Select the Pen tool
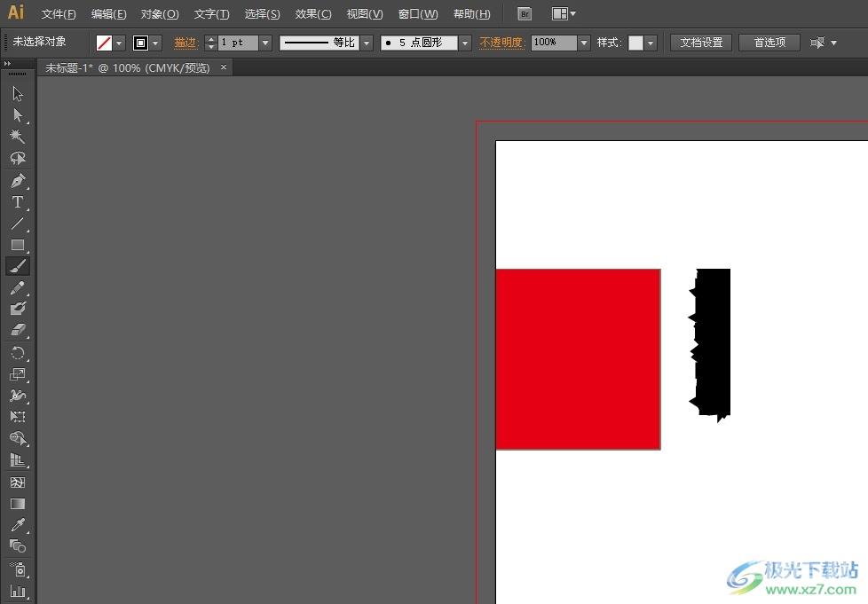 coord(18,180)
